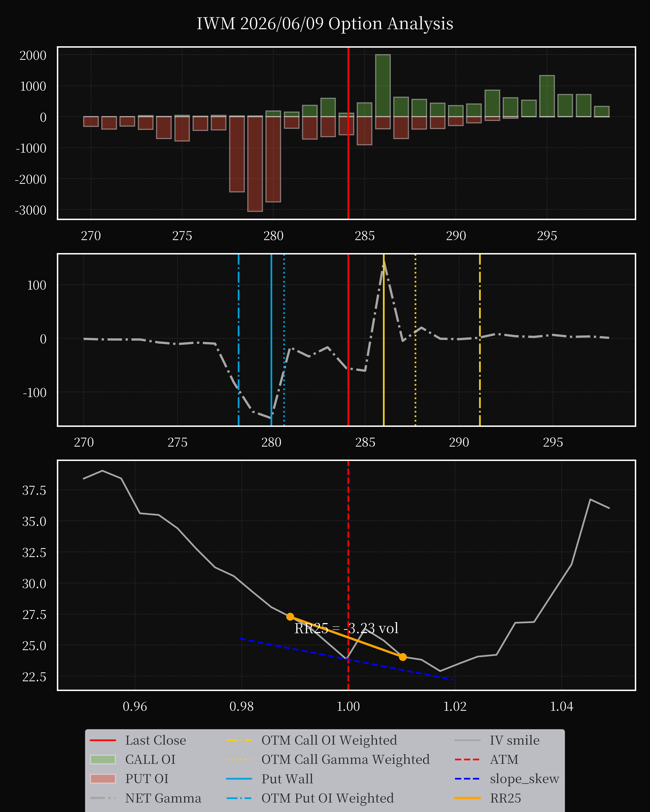
Task: Click the right orange RR25 marker dot
Action: pyautogui.click(x=403, y=657)
